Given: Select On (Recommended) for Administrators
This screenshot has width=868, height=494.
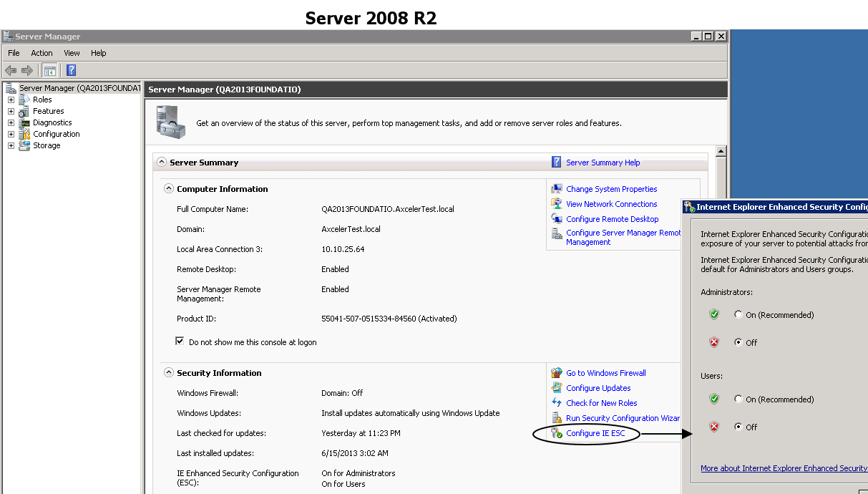Looking at the screenshot, I should click(x=738, y=314).
